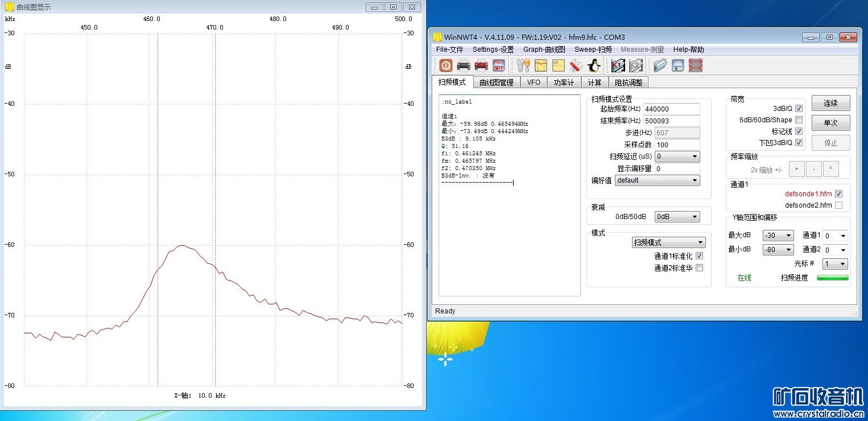This screenshot has height=421, width=868.
Task: Toggle the defsonde1.hfm checkbox
Action: point(838,194)
